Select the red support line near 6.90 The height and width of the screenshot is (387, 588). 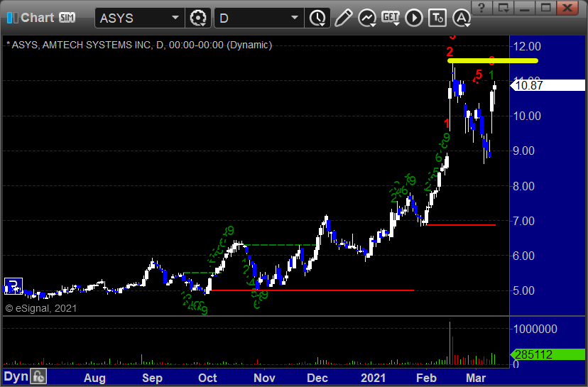[x=461, y=225]
